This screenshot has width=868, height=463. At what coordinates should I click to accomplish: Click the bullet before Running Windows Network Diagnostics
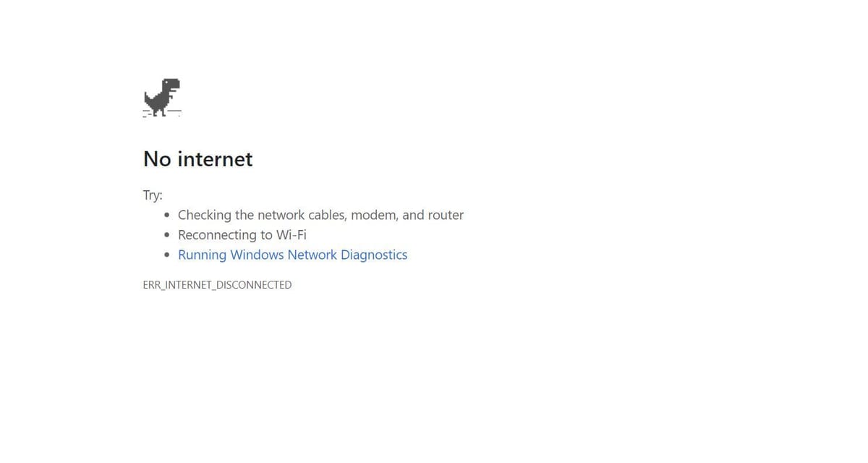point(167,255)
